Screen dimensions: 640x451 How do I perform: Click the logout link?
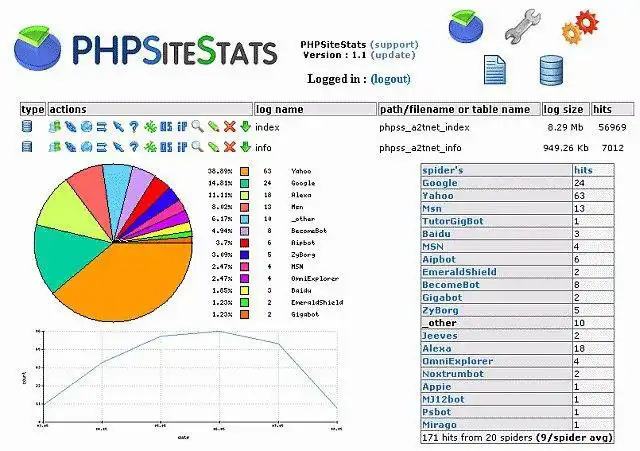391,79
